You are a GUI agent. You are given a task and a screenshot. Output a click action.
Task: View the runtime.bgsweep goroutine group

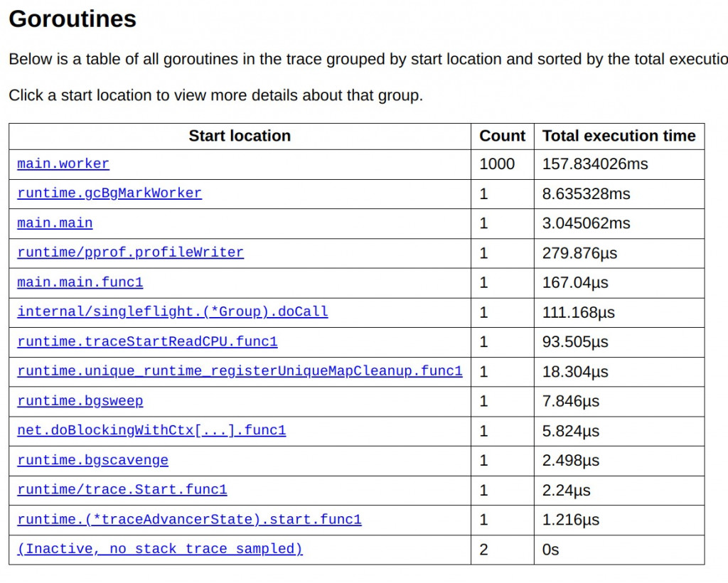coord(80,402)
